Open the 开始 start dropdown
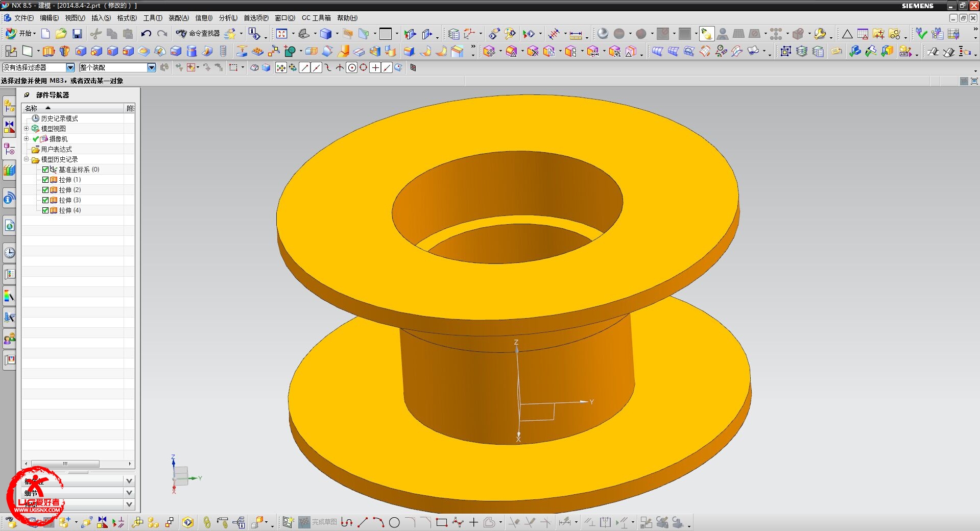Image resolution: width=980 pixels, height=531 pixels. 20,34
